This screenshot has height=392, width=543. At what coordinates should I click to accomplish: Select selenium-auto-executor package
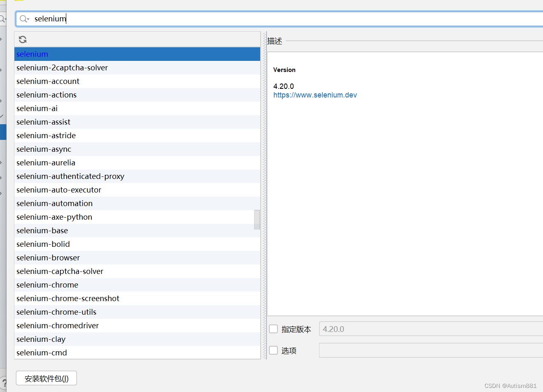137,190
